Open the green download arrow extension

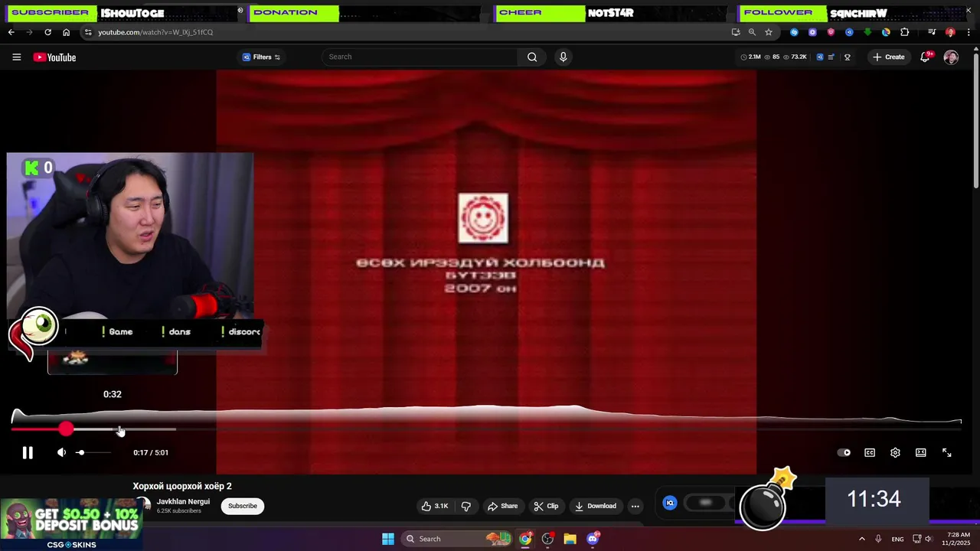(x=867, y=32)
